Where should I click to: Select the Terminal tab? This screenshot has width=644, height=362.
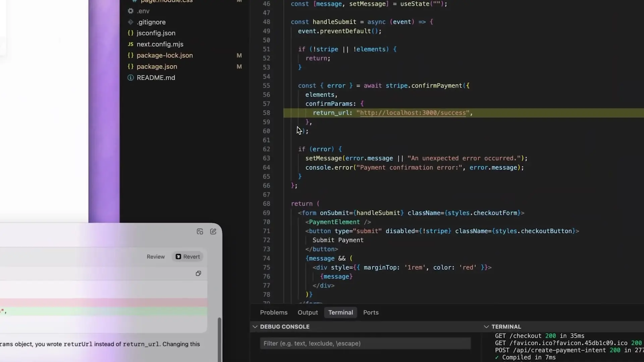(340, 312)
